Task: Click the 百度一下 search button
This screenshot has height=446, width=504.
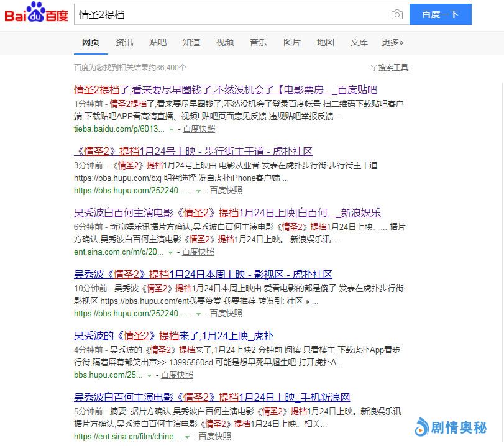Action: pyautogui.click(x=440, y=14)
